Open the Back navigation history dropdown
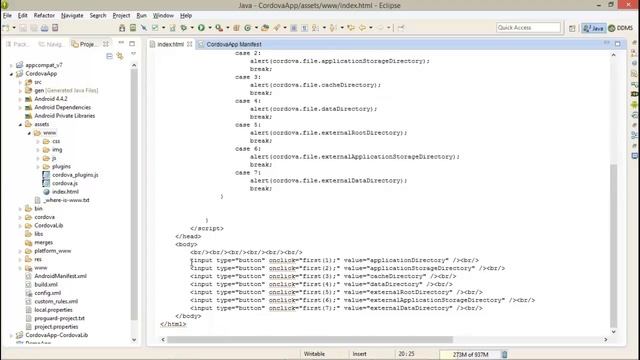Viewport: 640px width, 360px height. (371, 28)
